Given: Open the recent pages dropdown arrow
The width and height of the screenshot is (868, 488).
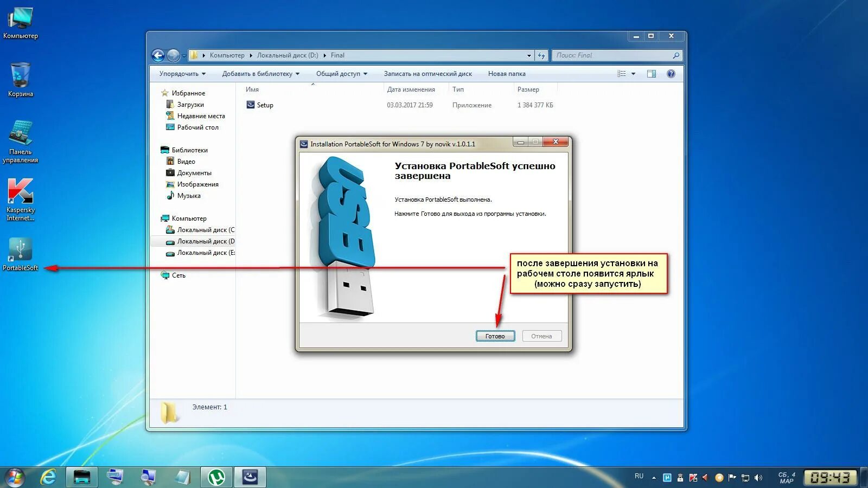Looking at the screenshot, I should (x=184, y=56).
